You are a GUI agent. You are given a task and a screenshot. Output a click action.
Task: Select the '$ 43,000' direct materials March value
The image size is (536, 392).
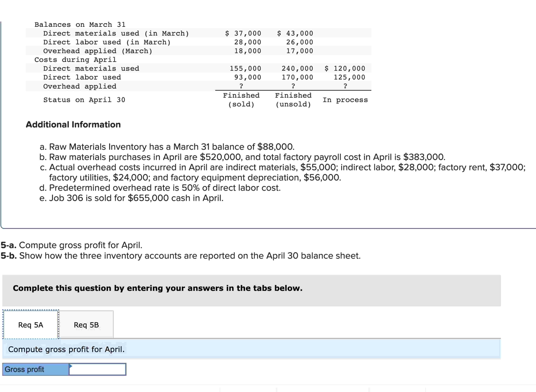pos(295,33)
